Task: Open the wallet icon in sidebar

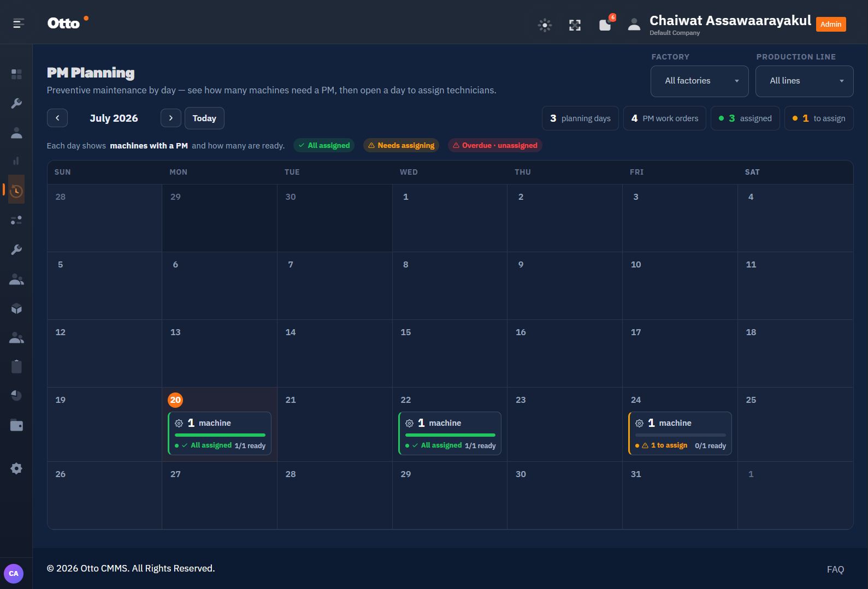Action: pos(16,425)
